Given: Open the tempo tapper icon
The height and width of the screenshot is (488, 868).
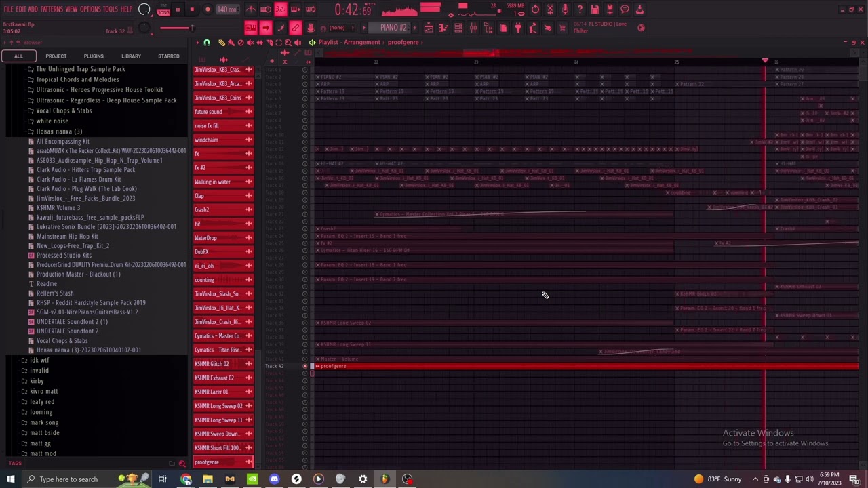Looking at the screenshot, I should [533, 28].
